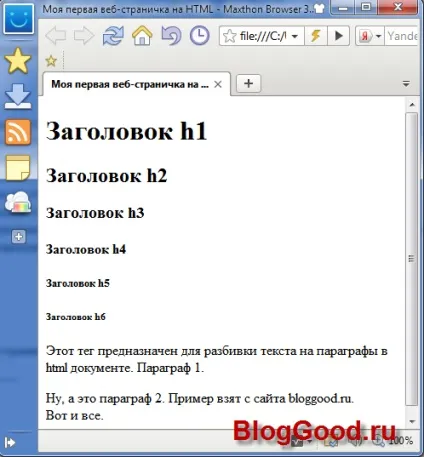Go forward using the right arrow

[84, 35]
